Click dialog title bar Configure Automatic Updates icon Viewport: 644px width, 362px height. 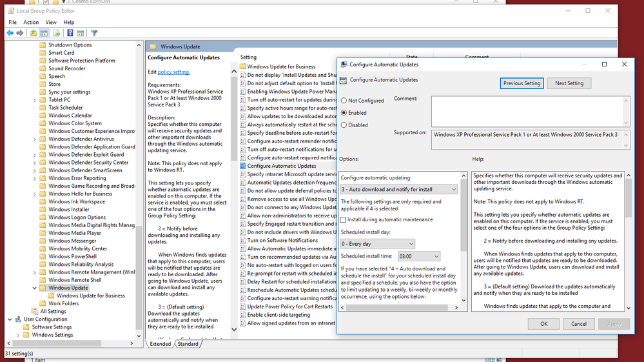coord(344,65)
